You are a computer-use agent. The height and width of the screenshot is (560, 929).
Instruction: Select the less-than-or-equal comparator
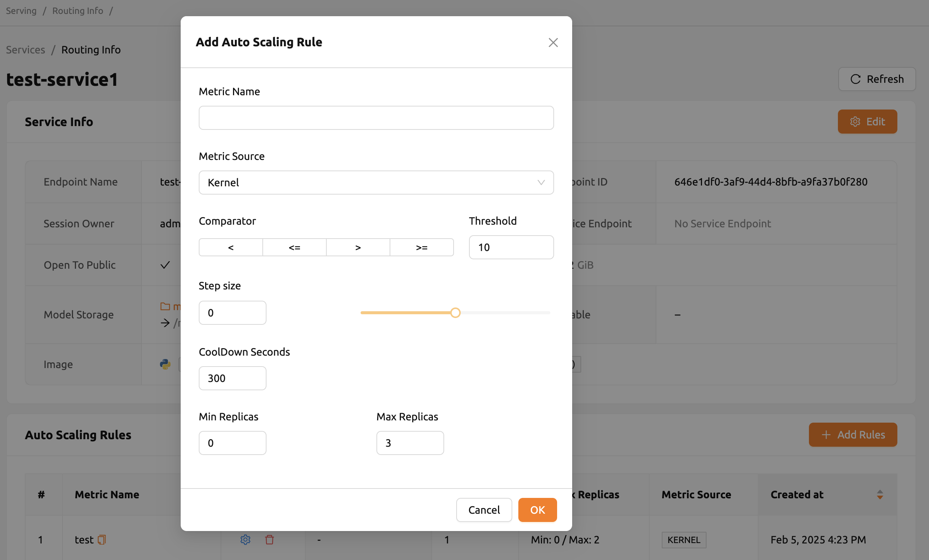(295, 247)
